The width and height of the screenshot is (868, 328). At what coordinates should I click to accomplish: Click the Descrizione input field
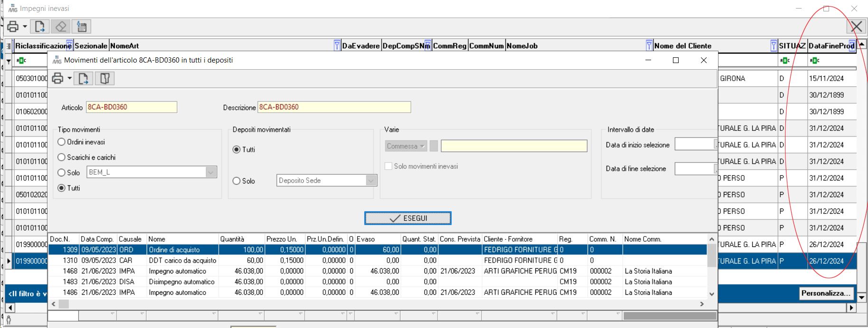coord(334,107)
